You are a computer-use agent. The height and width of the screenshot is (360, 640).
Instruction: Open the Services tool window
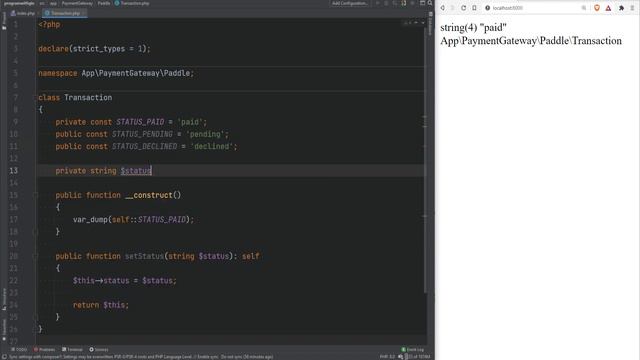(x=99, y=349)
